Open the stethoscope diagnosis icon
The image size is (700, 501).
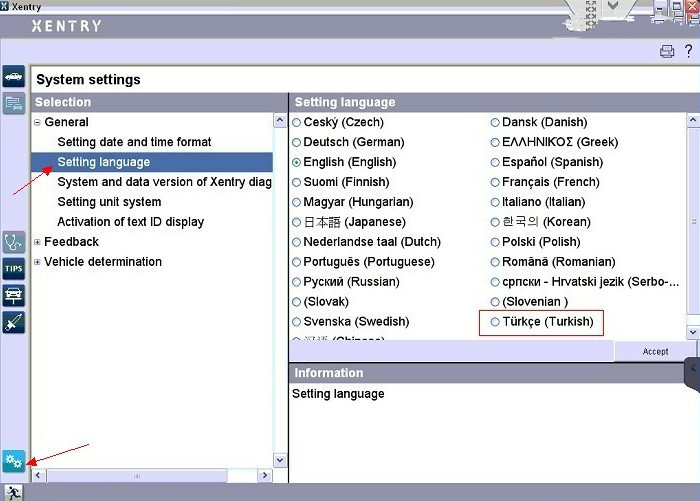[x=13, y=242]
